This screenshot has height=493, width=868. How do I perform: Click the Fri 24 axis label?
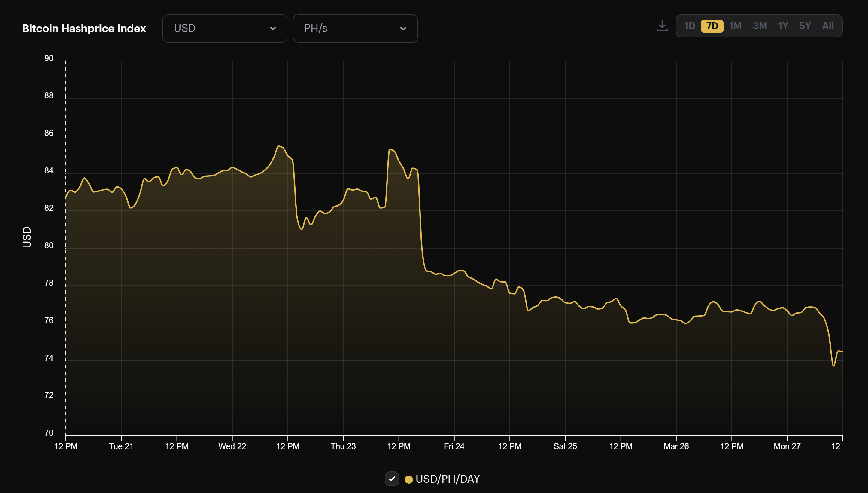pyautogui.click(x=454, y=446)
